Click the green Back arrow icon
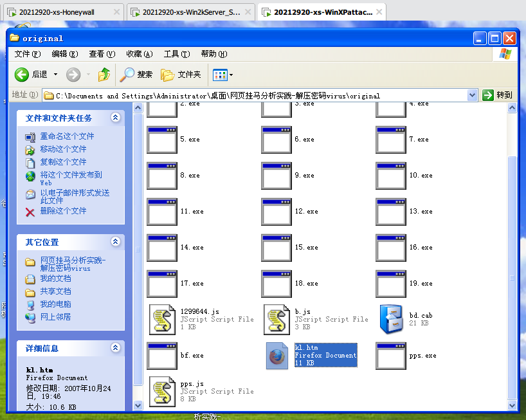Image resolution: width=526 pixels, height=420 pixels. 22,75
